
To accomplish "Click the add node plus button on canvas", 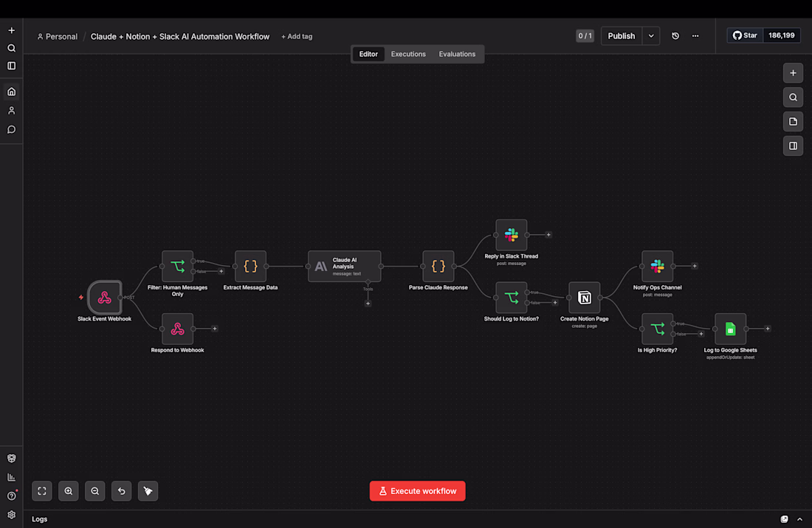I will point(793,73).
